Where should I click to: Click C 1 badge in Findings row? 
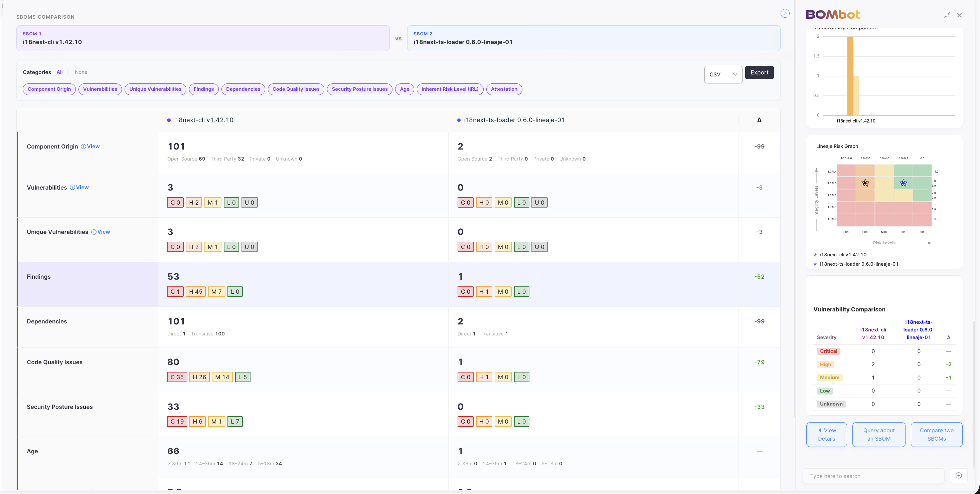[175, 292]
